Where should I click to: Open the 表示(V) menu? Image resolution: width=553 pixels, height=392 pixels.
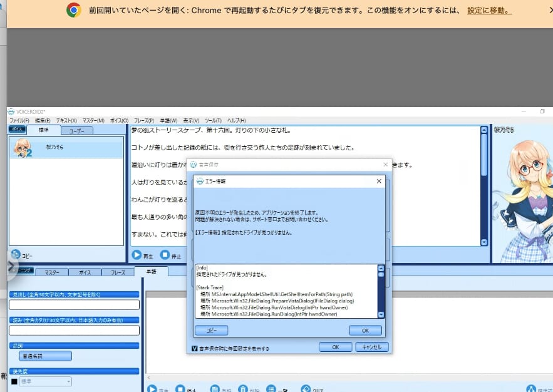point(191,121)
